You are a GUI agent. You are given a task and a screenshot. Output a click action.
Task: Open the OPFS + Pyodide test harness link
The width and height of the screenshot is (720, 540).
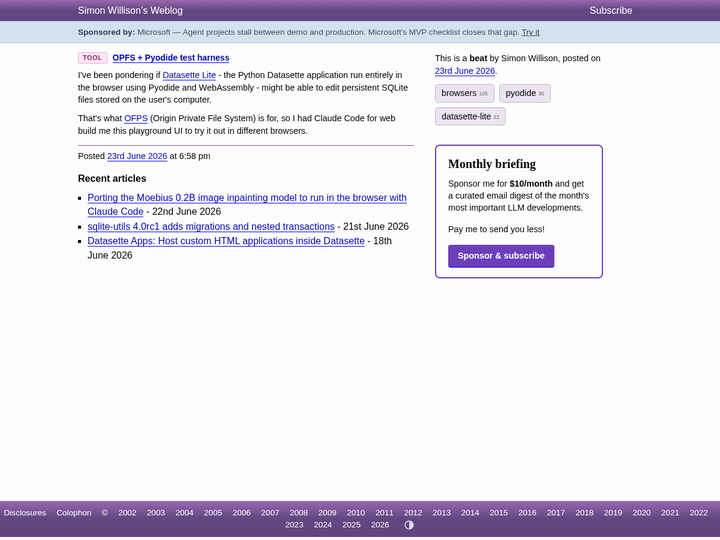(171, 58)
